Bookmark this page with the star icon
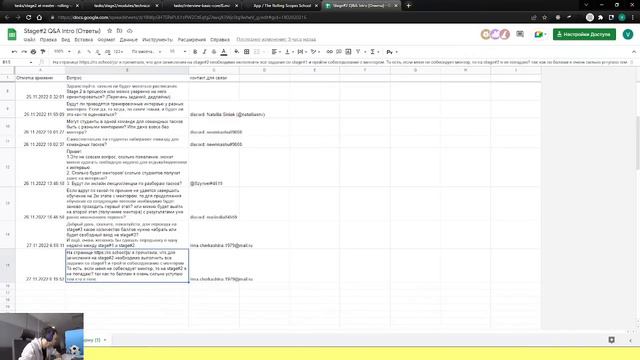 point(544,18)
